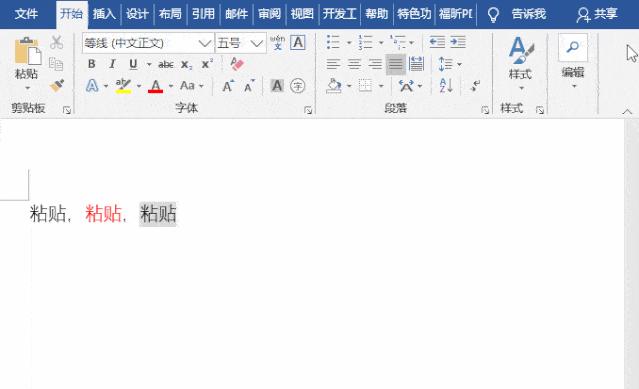The image size is (639, 389).
Task: Select the Format Painter brush icon
Action: click(57, 86)
